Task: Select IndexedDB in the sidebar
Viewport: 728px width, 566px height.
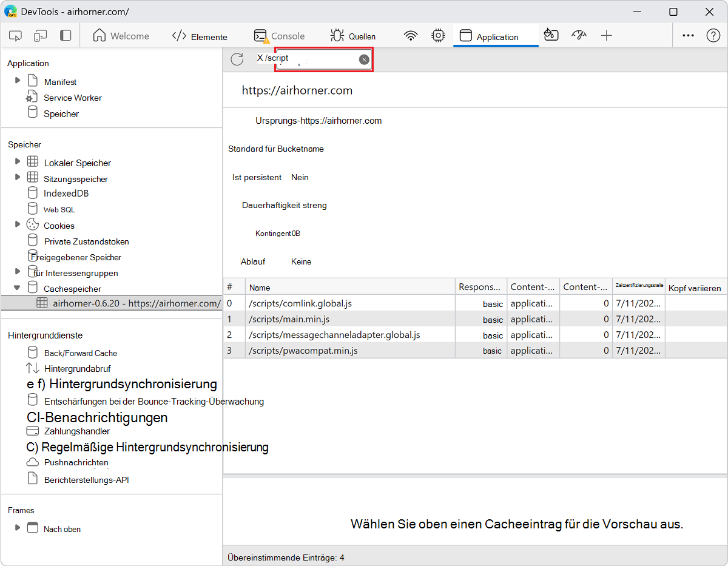Action: (x=66, y=194)
